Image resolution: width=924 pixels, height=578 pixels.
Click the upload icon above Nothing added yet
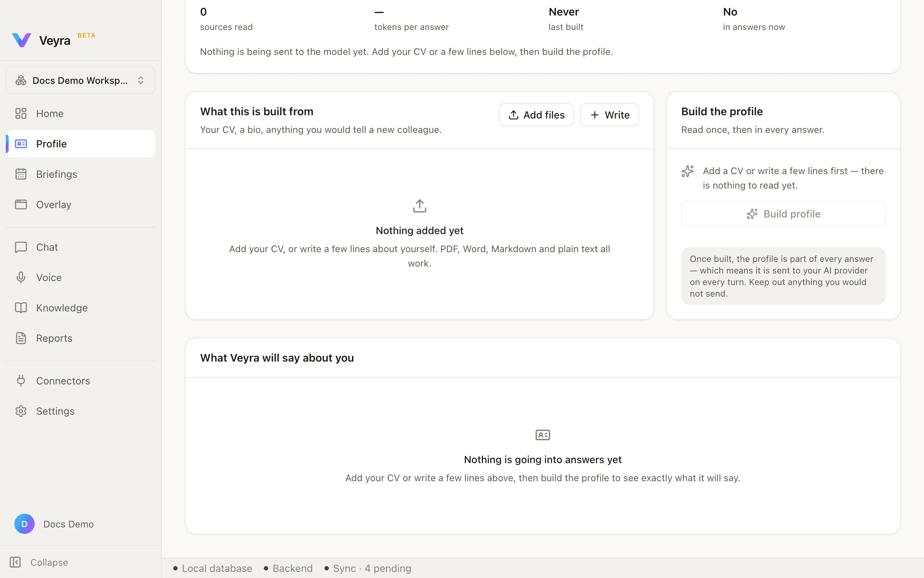tap(420, 206)
